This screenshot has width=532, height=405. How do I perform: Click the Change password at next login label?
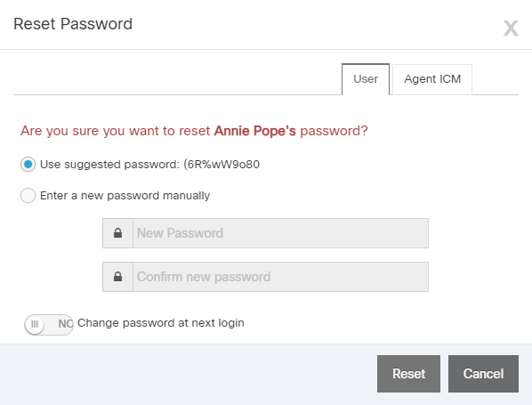[161, 323]
